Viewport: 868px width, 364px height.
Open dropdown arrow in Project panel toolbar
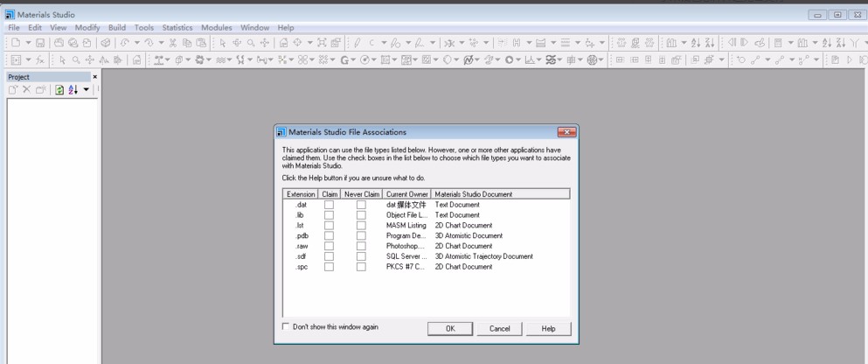[86, 90]
